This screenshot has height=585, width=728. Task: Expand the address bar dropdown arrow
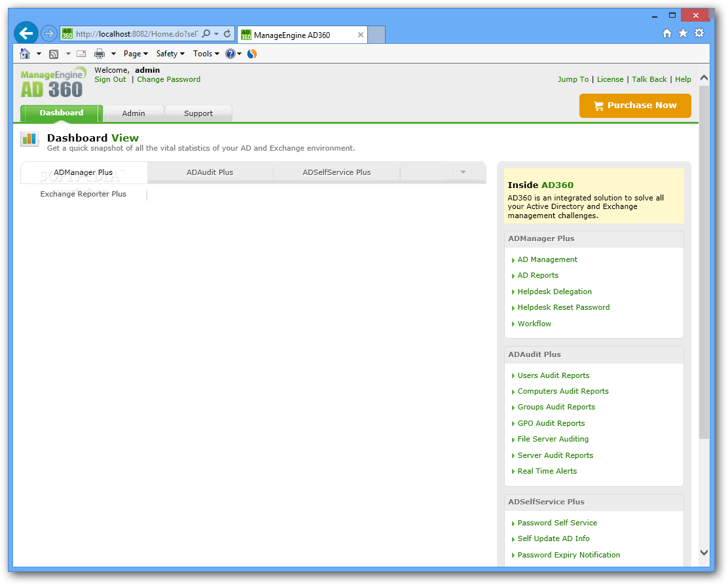point(216,33)
